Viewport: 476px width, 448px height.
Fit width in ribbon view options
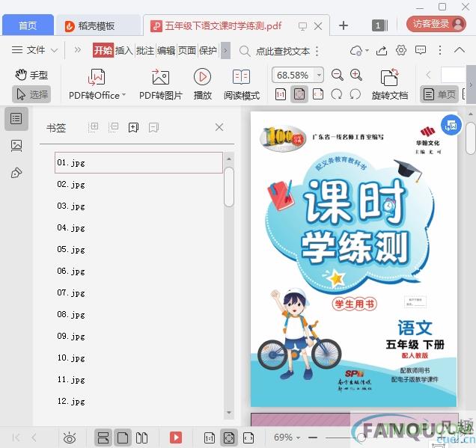318,95
